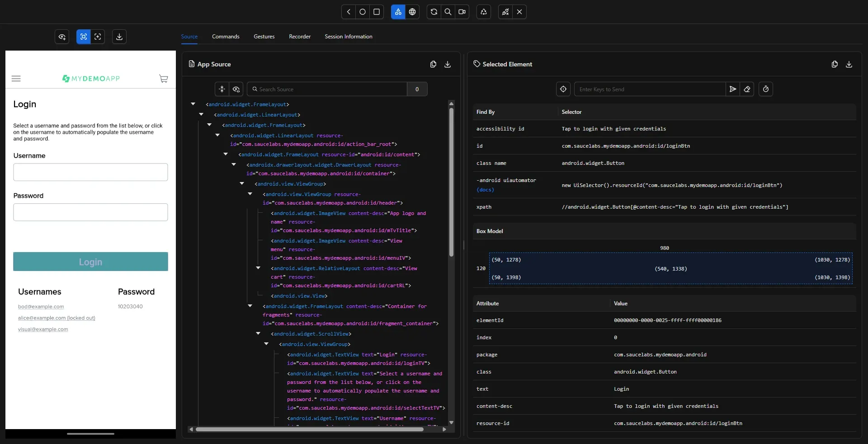Open the Source tab
This screenshot has width=868, height=444.
pyautogui.click(x=189, y=37)
